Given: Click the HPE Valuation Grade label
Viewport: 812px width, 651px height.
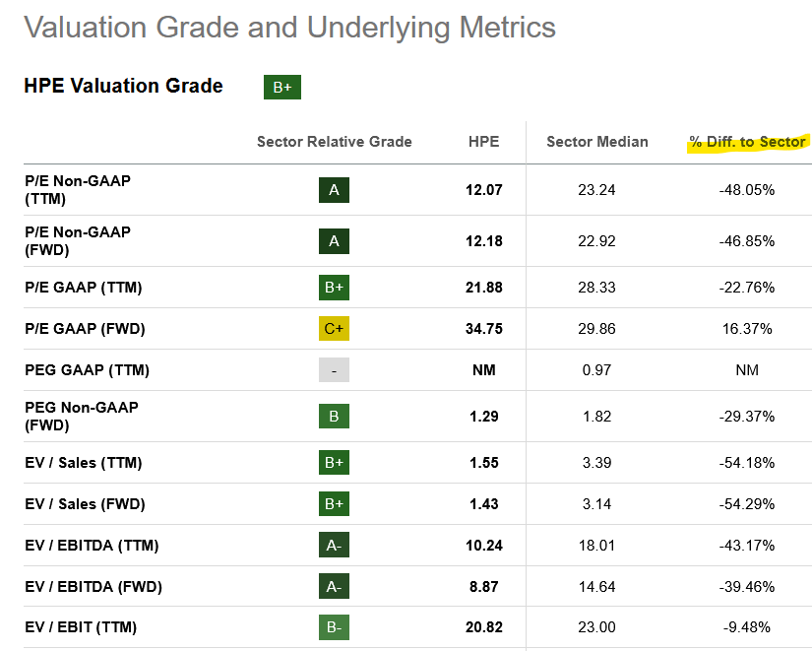Looking at the screenshot, I should coord(123,86).
